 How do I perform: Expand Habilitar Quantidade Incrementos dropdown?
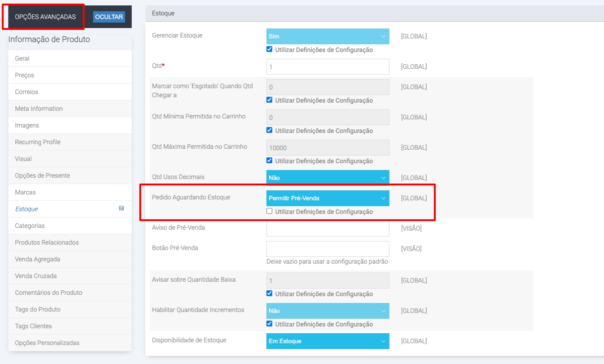[328, 311]
